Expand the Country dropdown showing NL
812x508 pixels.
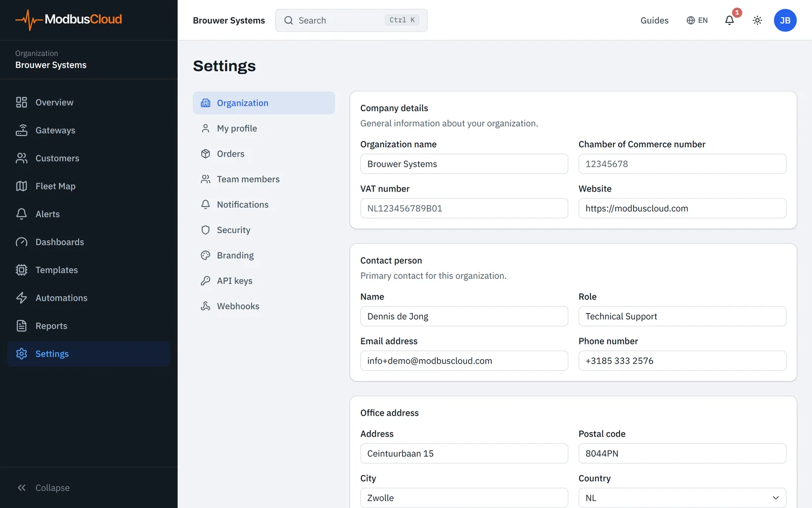coord(682,498)
